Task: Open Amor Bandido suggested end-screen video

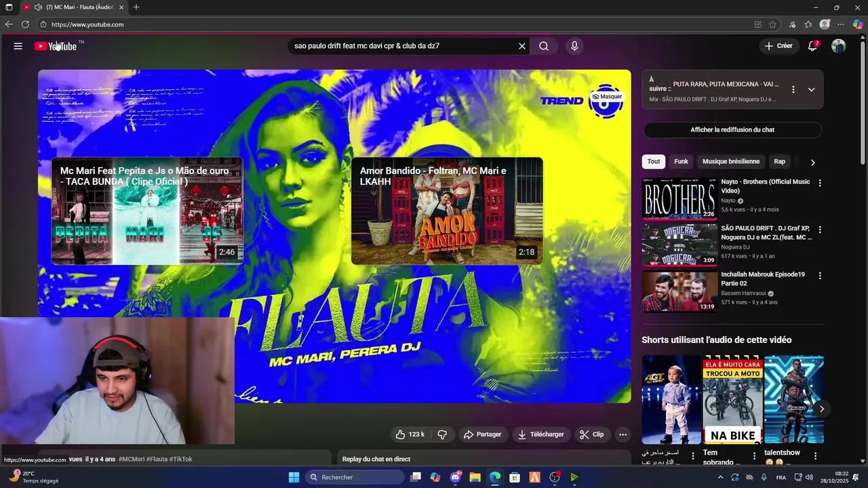Action: coord(447,211)
